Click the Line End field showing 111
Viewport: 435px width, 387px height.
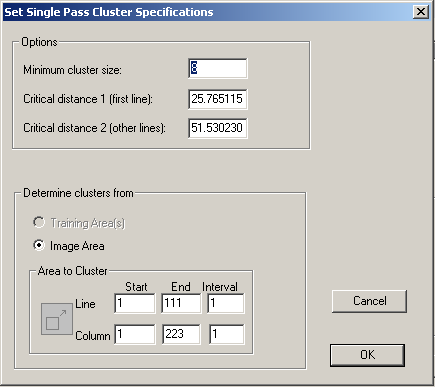pyautogui.click(x=181, y=303)
